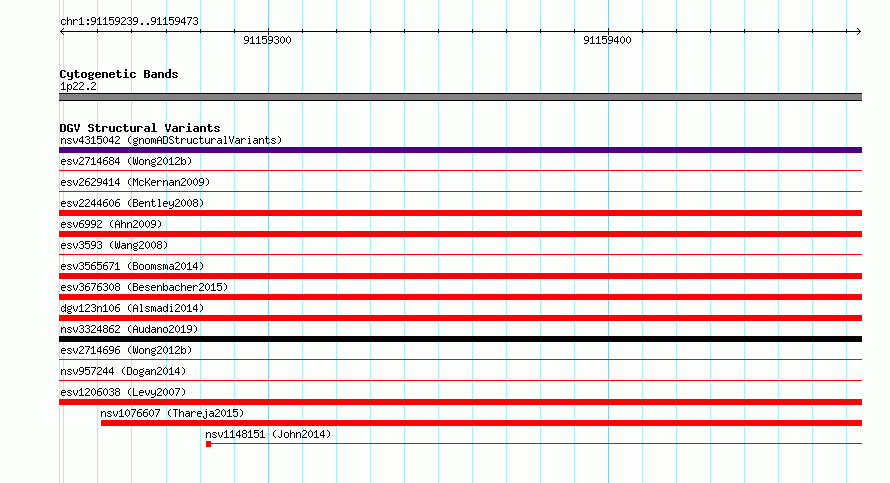
Task: Click the chr1:91159239..91159473 region label
Action: click(129, 22)
